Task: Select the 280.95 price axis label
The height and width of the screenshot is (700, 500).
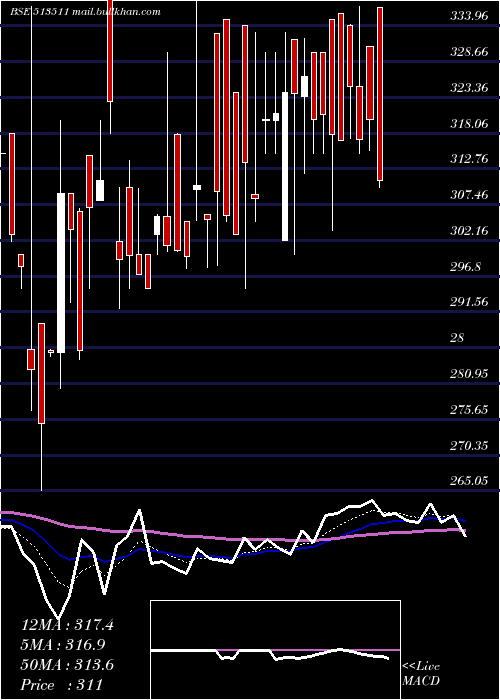Action: [x=470, y=374]
